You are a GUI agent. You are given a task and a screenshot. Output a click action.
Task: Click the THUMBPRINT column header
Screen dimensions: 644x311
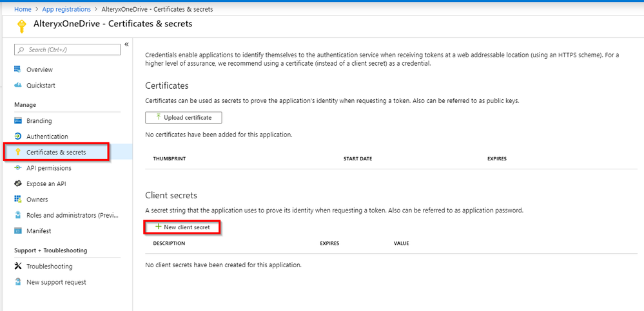[x=169, y=159]
